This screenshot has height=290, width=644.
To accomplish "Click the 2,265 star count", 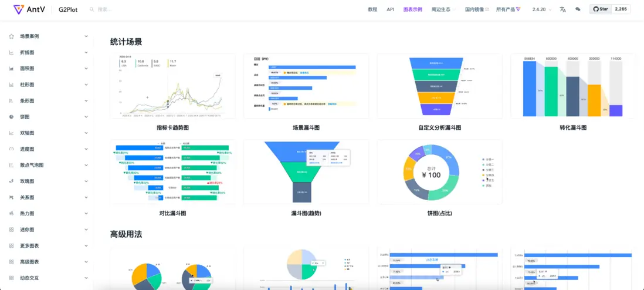I will coord(621,9).
